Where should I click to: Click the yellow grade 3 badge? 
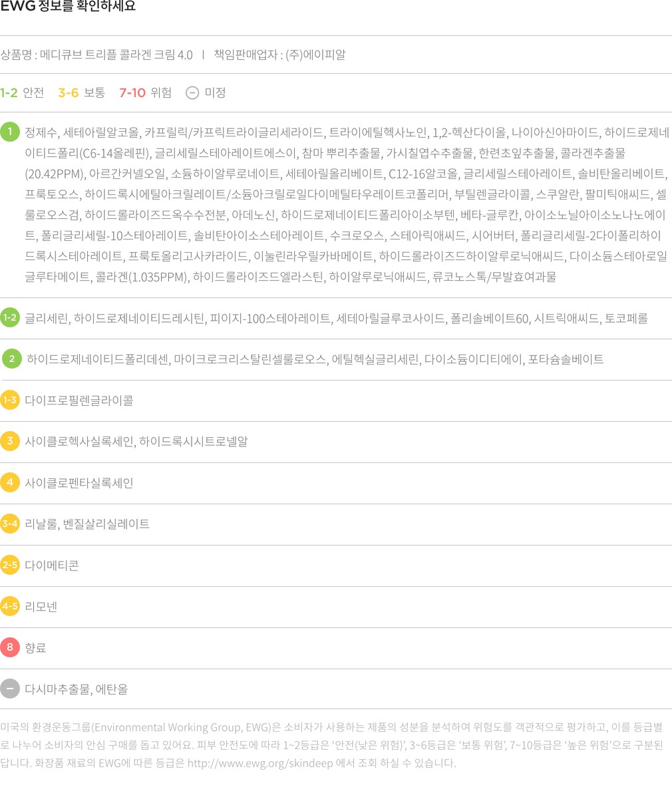[x=10, y=441]
